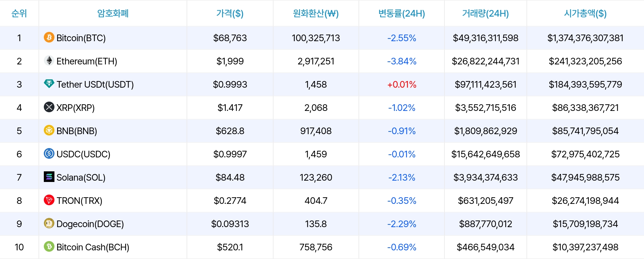Click the Ethereum diamond logo icon
This screenshot has height=259, width=644.
pyautogui.click(x=49, y=60)
